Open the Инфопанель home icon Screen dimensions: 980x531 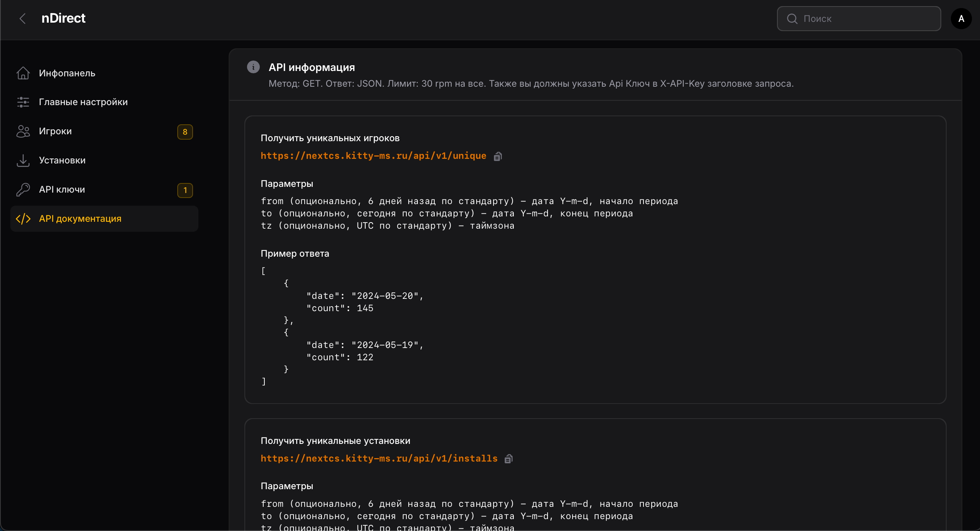pos(23,73)
